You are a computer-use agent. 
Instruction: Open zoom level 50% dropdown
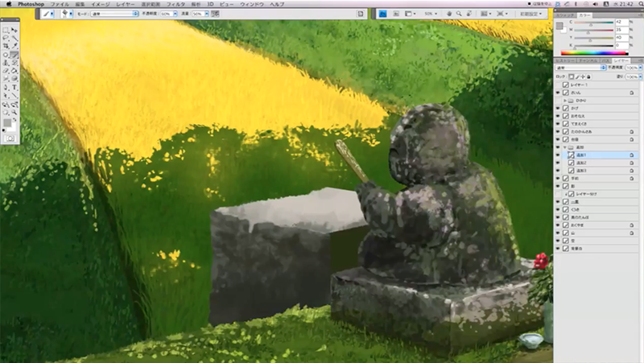(x=431, y=14)
